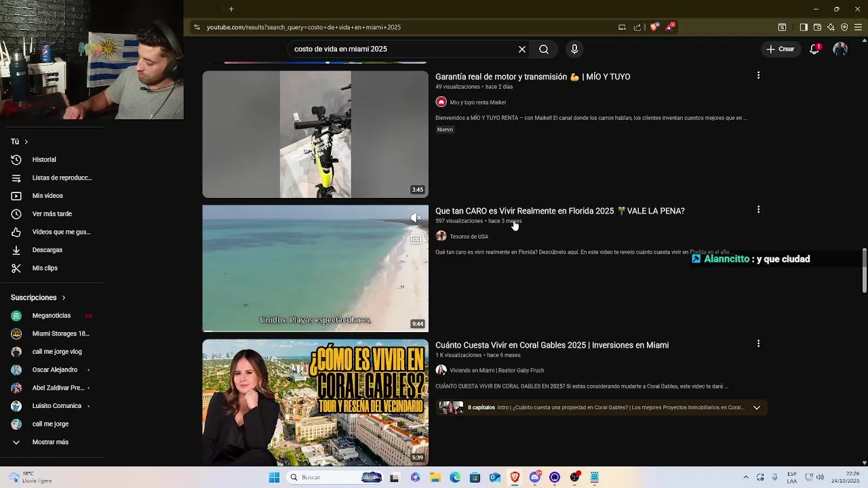Open Outlook from the taskbar
Screen dimensions: 868x488
coord(495,477)
